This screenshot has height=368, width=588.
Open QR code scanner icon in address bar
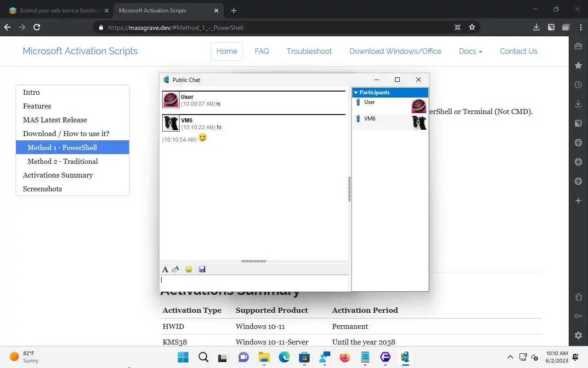[x=458, y=27]
